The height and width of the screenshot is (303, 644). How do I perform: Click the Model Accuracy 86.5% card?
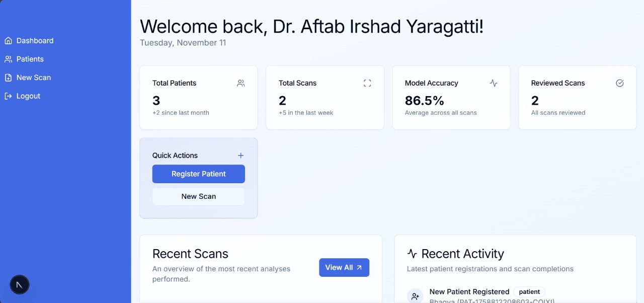(x=451, y=98)
